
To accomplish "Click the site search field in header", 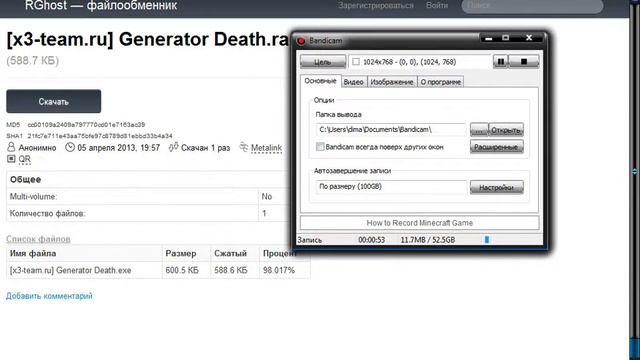I will (x=532, y=6).
